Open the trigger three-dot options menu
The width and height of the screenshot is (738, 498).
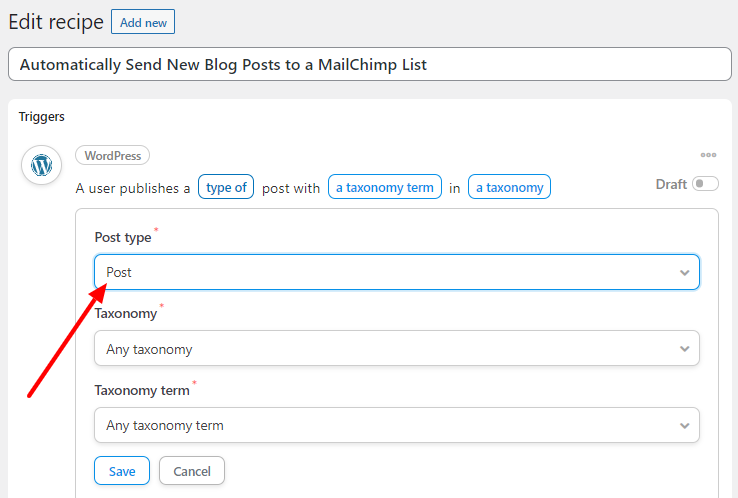click(x=708, y=155)
